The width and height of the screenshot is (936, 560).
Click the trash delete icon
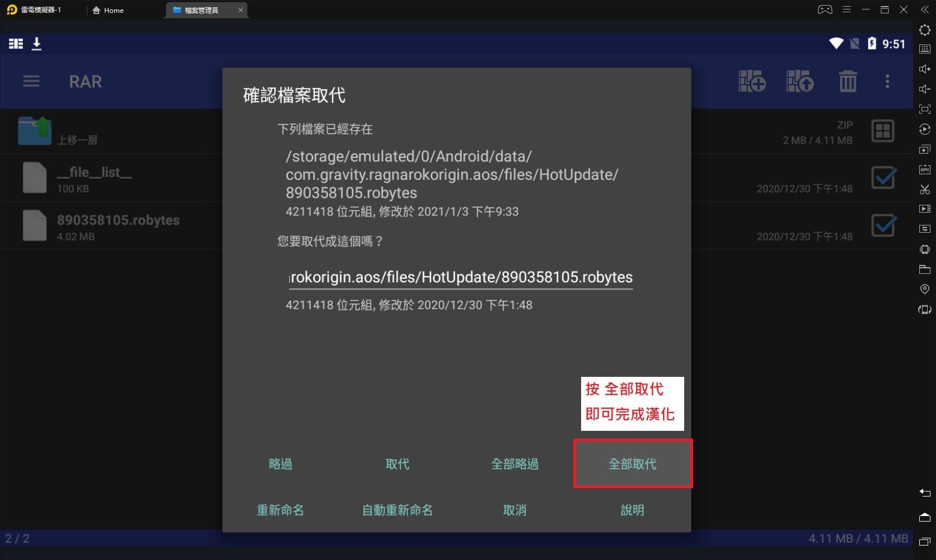click(x=848, y=81)
